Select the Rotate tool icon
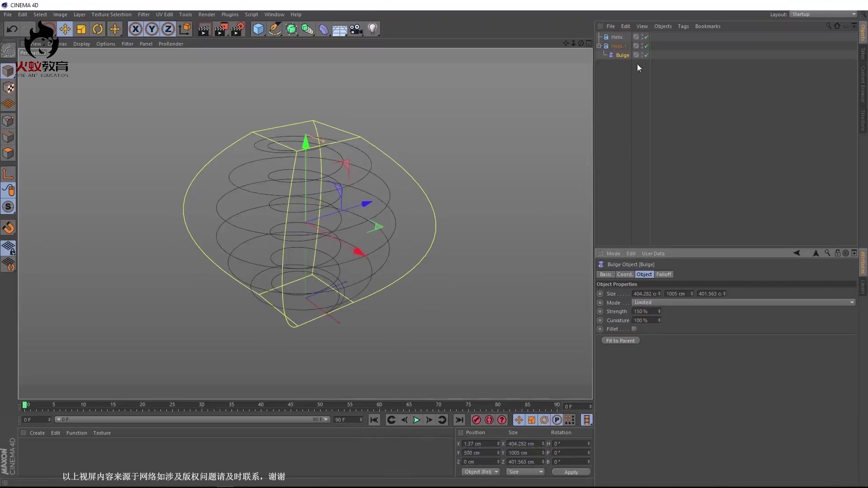Image resolution: width=868 pixels, height=488 pixels. click(98, 29)
